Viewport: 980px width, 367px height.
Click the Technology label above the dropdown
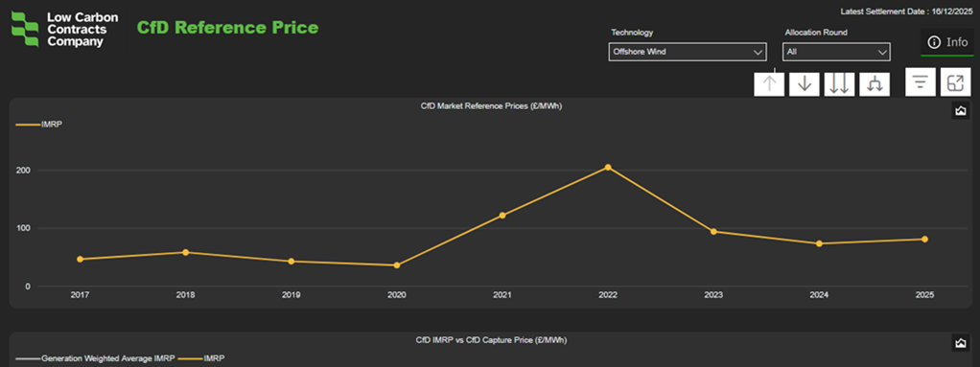[632, 33]
